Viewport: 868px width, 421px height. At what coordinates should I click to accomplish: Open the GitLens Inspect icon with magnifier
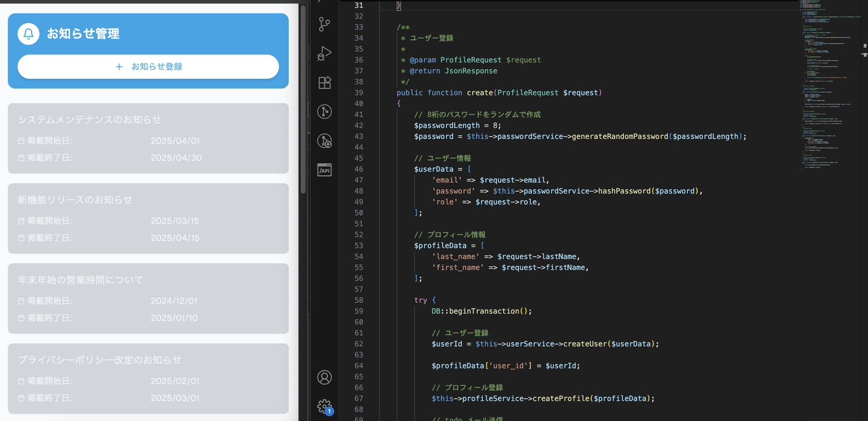[x=324, y=141]
